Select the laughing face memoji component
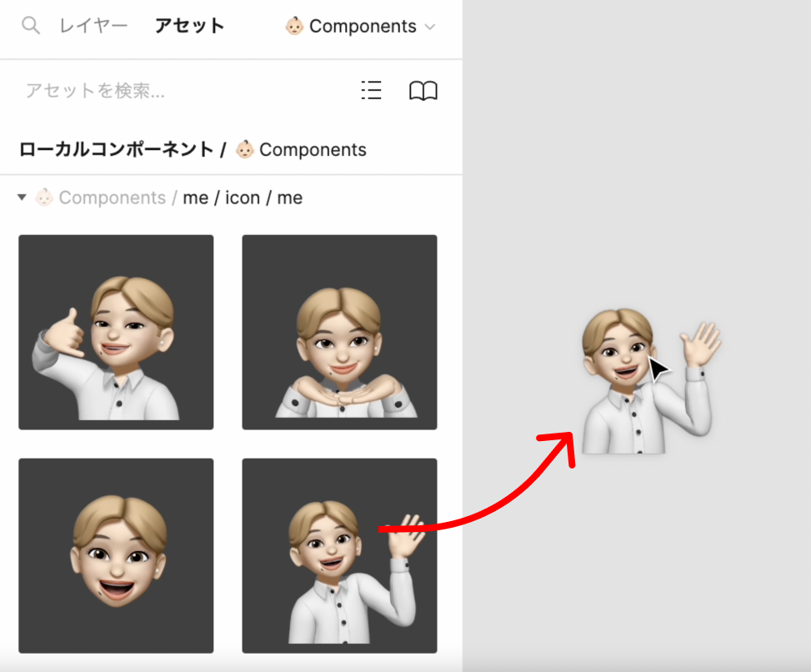 (x=116, y=555)
